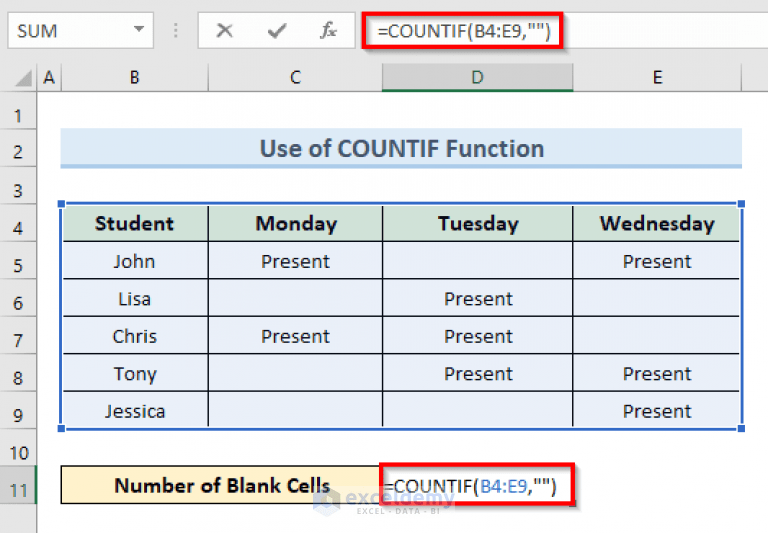Viewport: 768px width, 533px height.
Task: Select Jessica's blank Monday cell
Action: (x=295, y=411)
